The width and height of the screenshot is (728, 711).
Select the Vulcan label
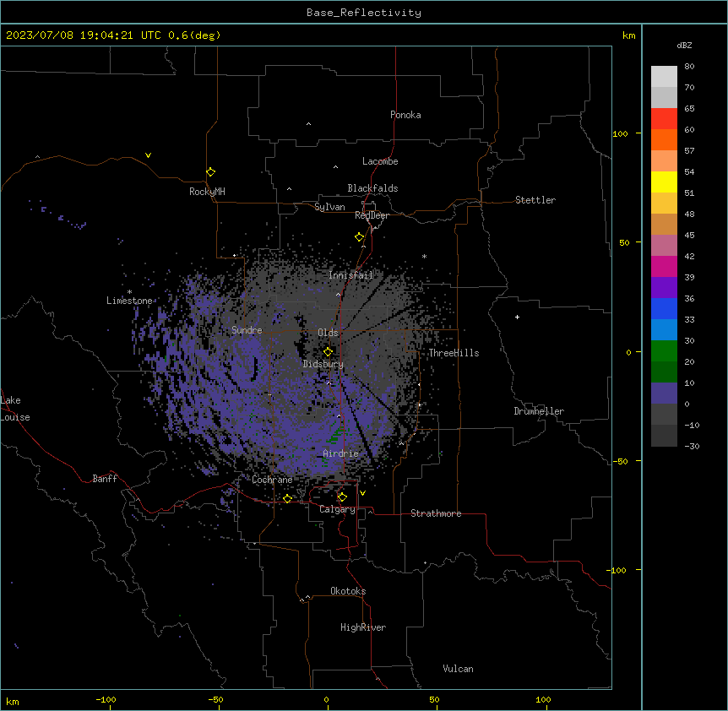[x=458, y=669]
